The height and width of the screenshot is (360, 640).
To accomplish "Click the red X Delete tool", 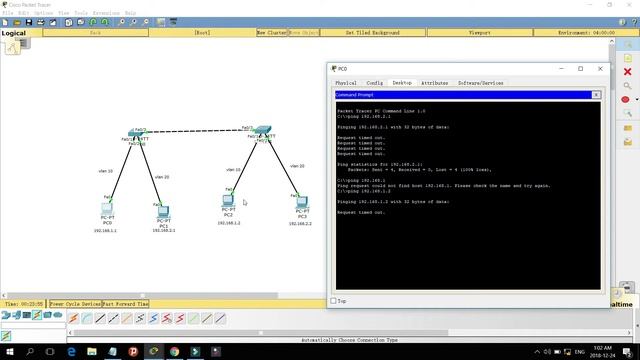I will pos(627,72).
